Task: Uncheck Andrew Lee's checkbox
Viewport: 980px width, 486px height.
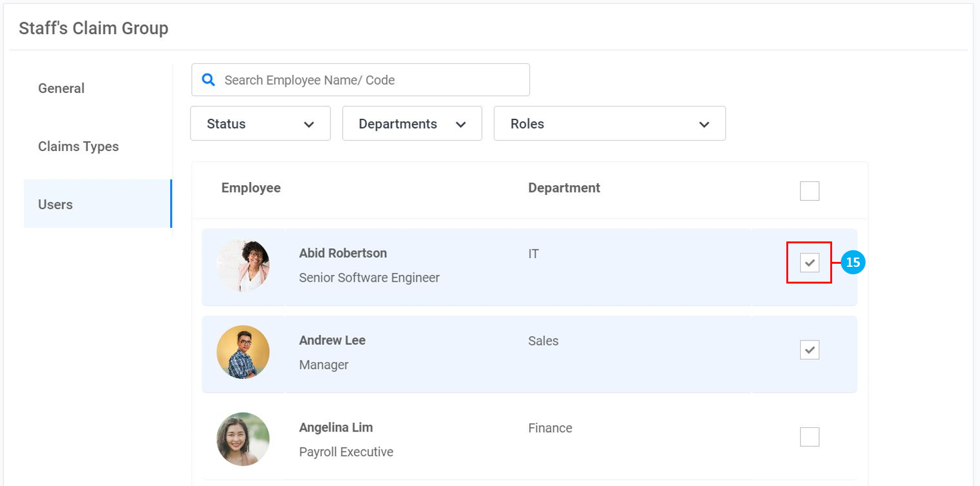Action: click(809, 350)
